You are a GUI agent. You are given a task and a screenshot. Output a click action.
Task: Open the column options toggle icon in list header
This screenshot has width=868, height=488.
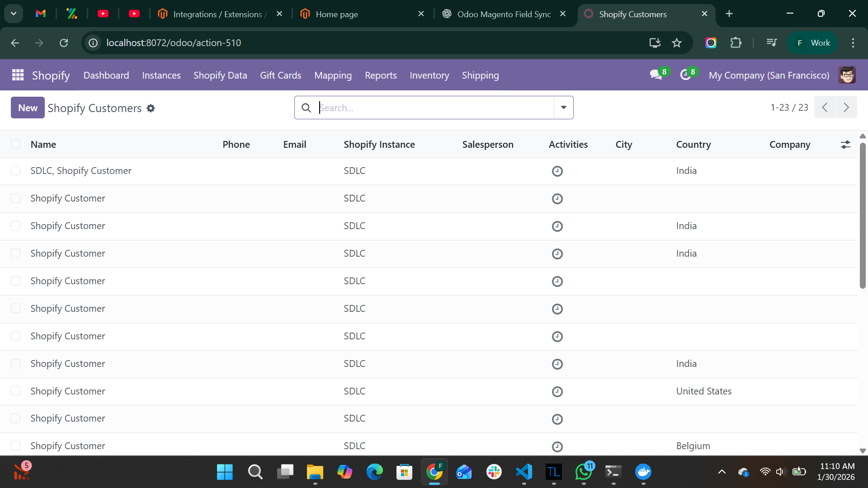tap(846, 144)
